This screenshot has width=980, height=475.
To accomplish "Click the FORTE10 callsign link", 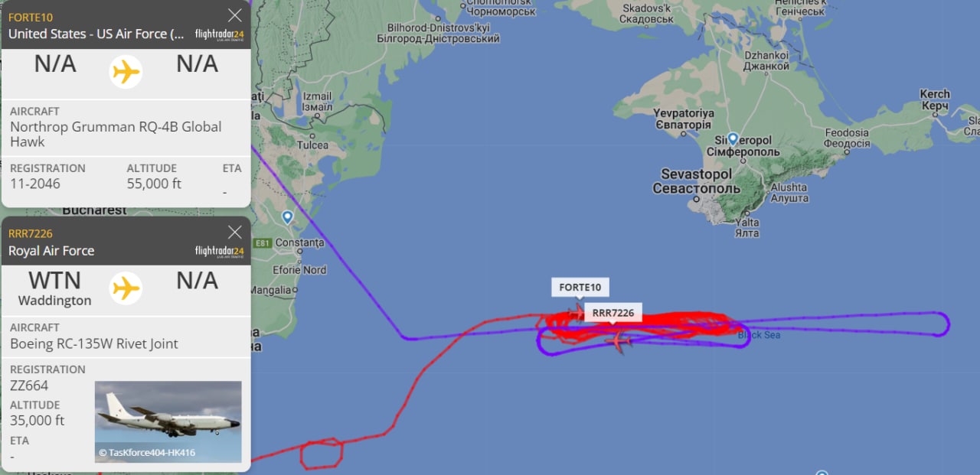I will 31,18.
